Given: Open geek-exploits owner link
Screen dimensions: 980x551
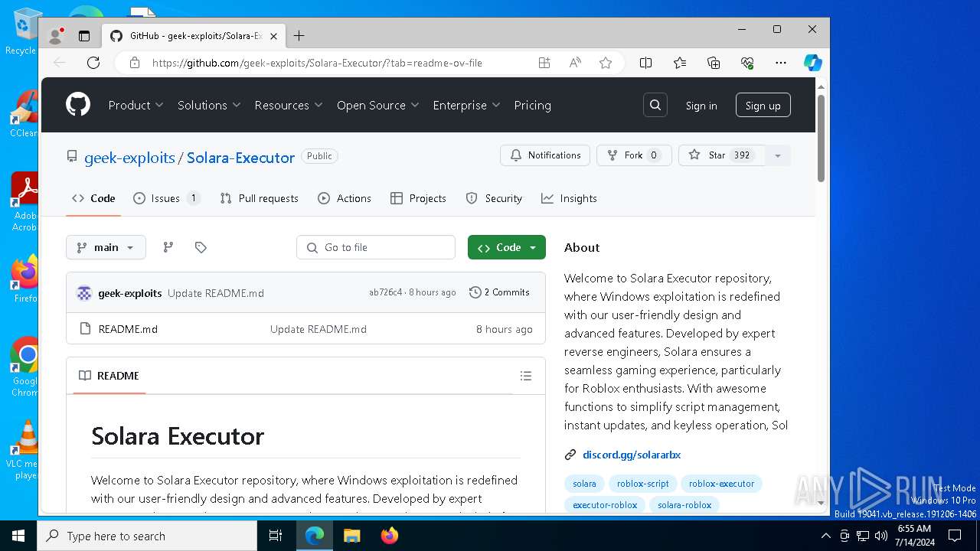Looking at the screenshot, I should tap(129, 158).
